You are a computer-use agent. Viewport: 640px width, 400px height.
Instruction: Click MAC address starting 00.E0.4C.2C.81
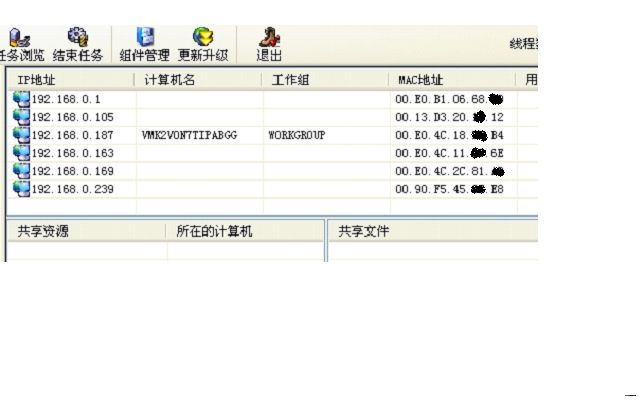point(449,171)
